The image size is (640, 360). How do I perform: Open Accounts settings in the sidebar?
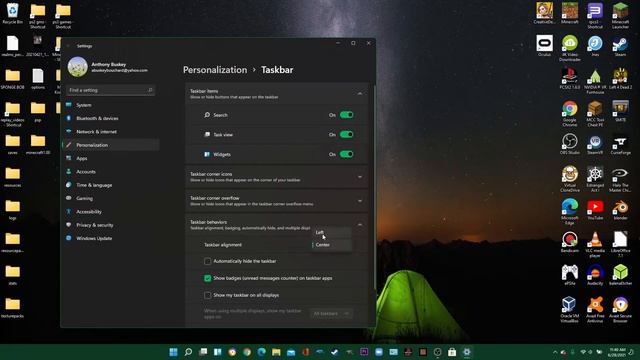(x=111, y=172)
